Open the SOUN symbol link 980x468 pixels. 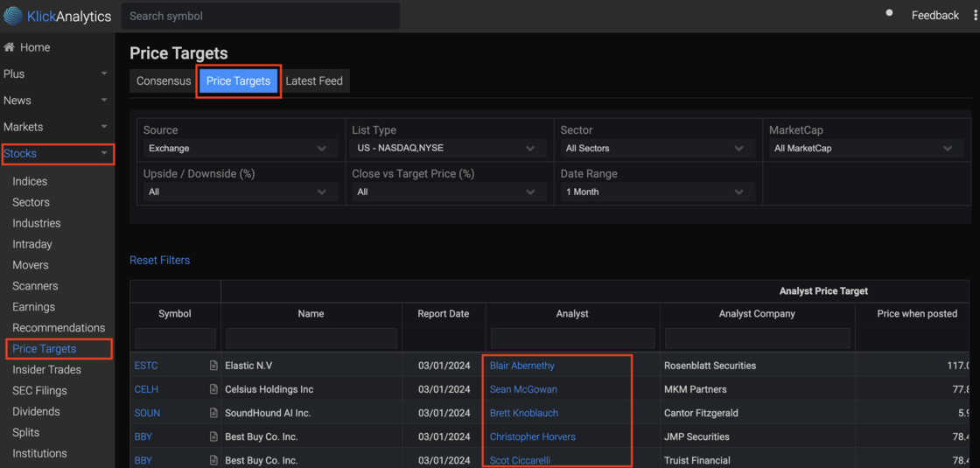[x=148, y=413]
